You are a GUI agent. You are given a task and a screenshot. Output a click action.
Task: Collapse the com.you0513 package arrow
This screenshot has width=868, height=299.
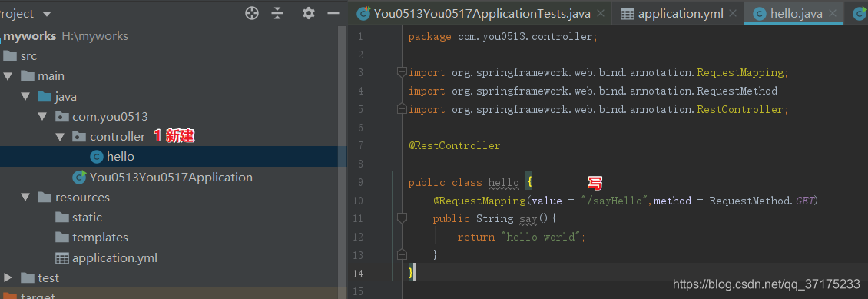[x=42, y=117]
